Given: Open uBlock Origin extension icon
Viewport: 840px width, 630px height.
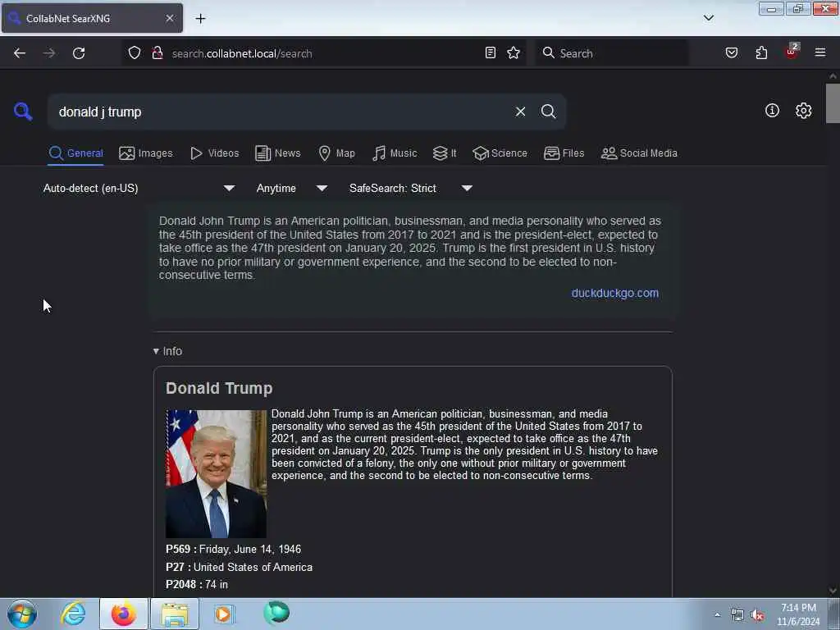Looking at the screenshot, I should coord(792,52).
